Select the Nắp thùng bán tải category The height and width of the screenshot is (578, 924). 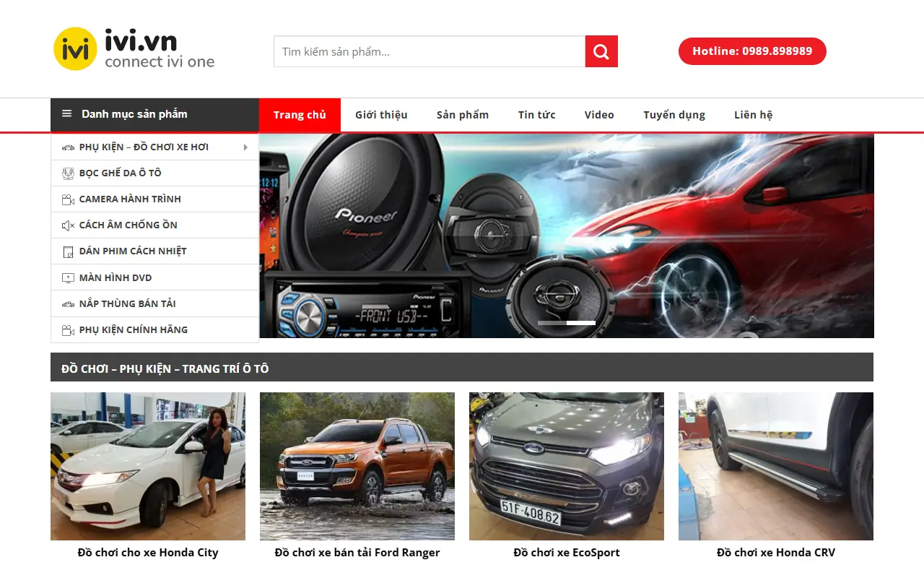coord(154,304)
